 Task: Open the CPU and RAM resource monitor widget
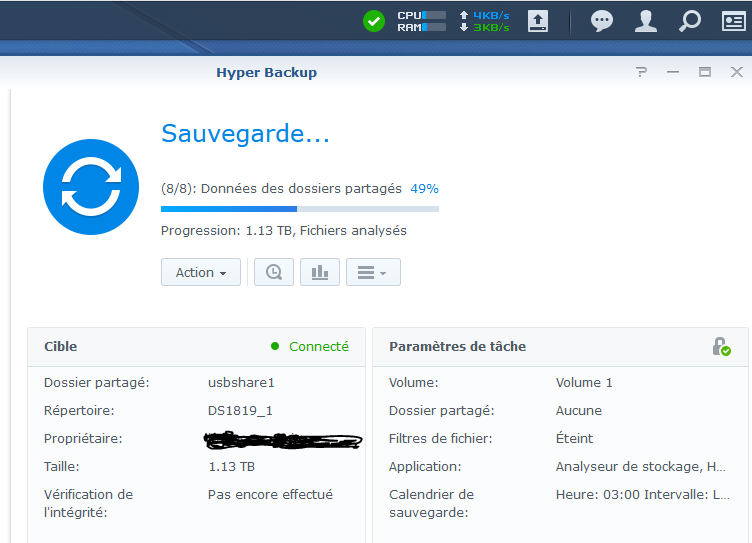coord(421,22)
